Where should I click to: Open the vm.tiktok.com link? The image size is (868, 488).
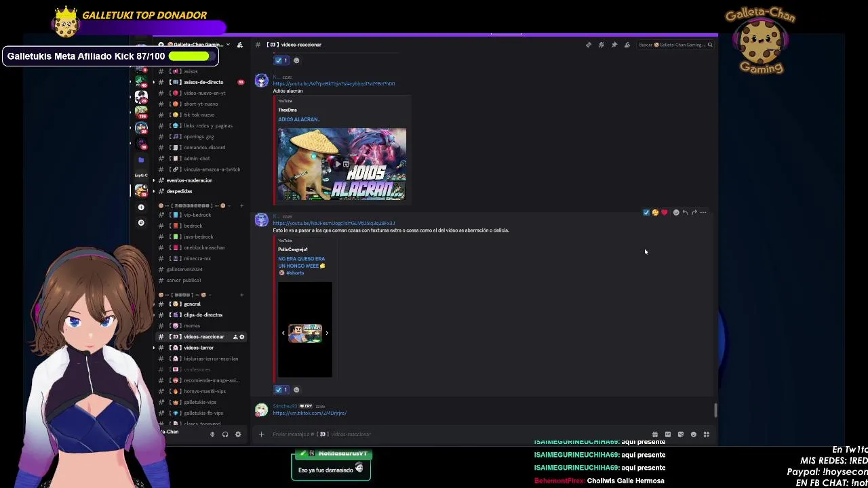pyautogui.click(x=309, y=413)
